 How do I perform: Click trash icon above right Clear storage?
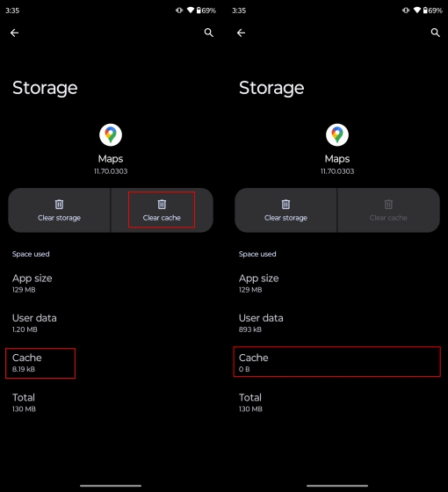click(x=285, y=204)
